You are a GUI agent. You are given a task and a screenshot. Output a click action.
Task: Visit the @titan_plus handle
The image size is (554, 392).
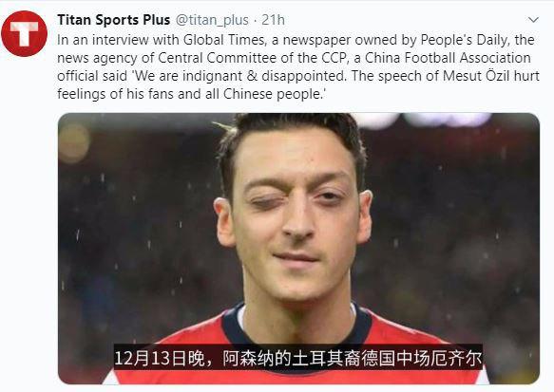pos(212,20)
